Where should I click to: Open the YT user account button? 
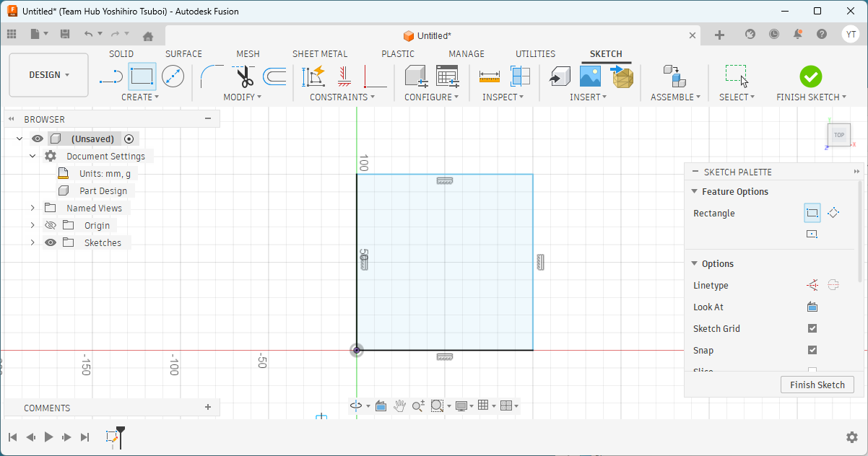click(851, 34)
